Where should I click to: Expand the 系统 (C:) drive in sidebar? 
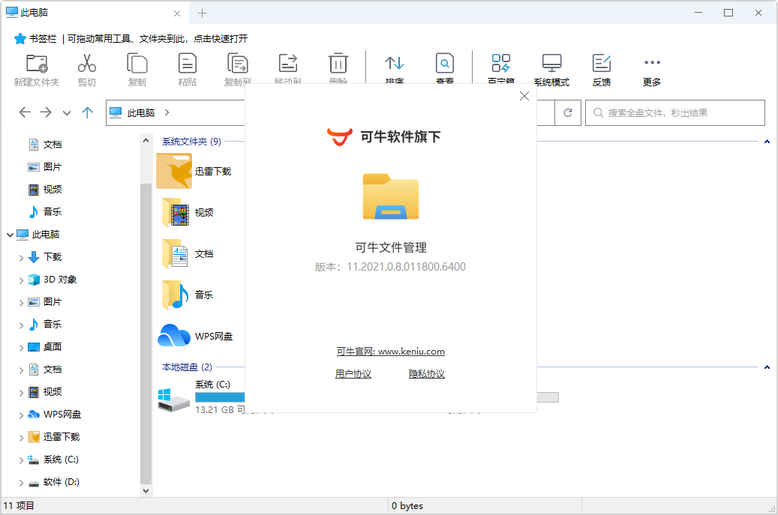pyautogui.click(x=21, y=460)
